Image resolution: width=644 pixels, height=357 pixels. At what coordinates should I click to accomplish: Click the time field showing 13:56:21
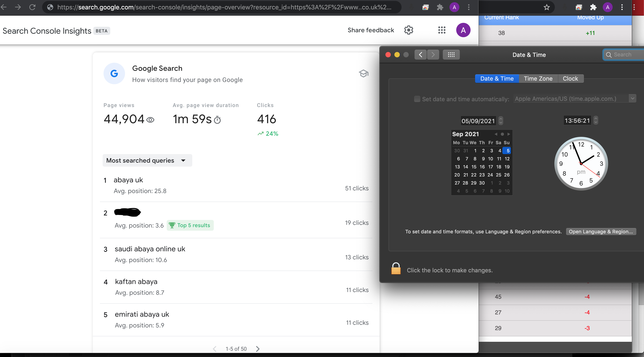point(577,120)
